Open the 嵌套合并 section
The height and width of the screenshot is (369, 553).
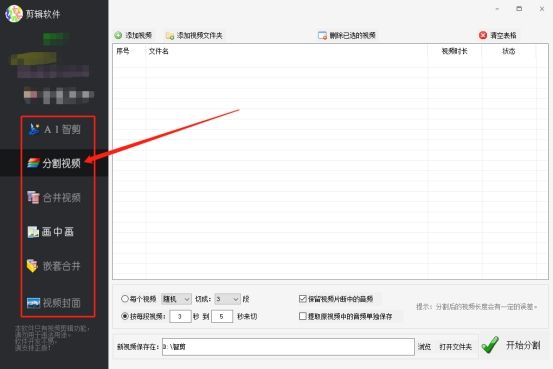(54, 266)
